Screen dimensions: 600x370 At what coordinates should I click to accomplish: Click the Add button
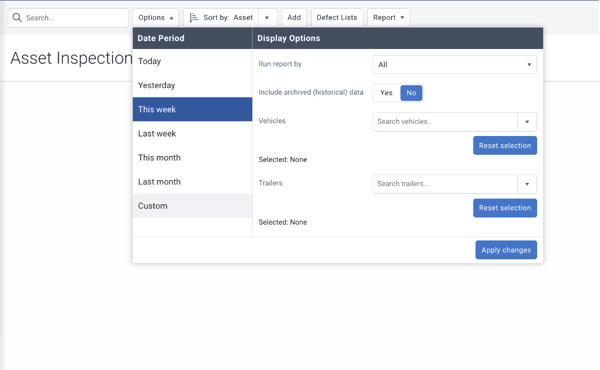point(294,18)
